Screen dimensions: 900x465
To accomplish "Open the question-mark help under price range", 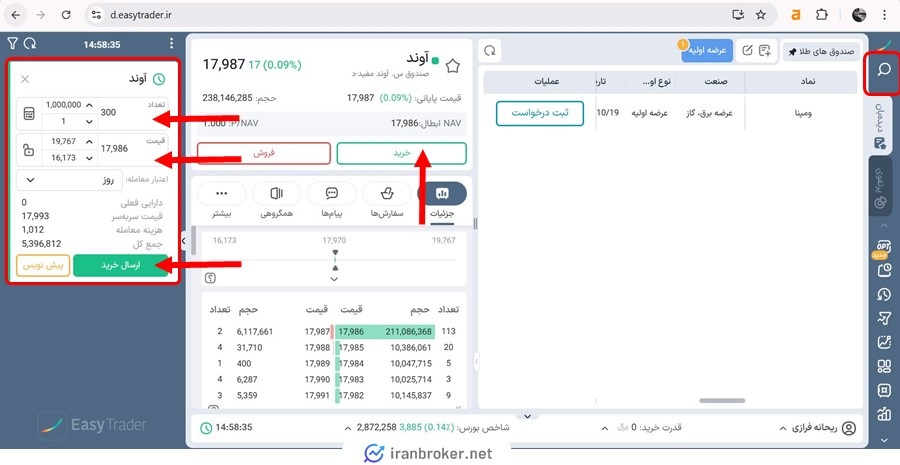I will coord(211,278).
